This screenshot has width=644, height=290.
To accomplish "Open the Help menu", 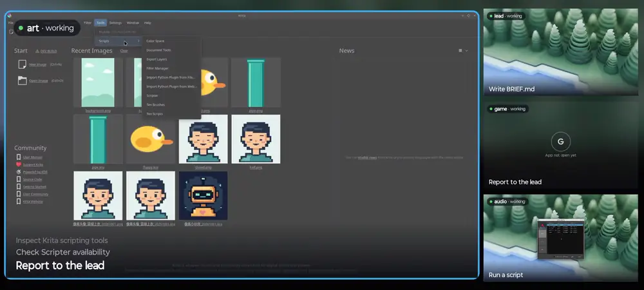I will (x=147, y=23).
